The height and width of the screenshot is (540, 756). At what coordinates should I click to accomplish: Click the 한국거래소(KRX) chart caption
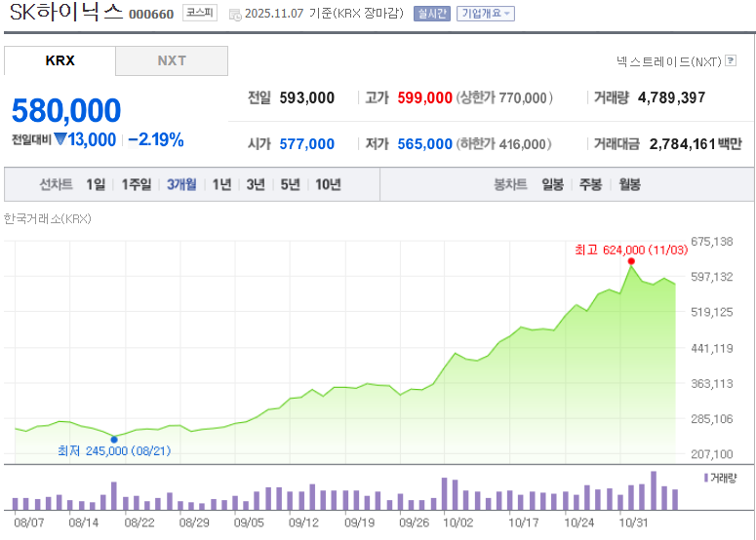[x=47, y=218]
